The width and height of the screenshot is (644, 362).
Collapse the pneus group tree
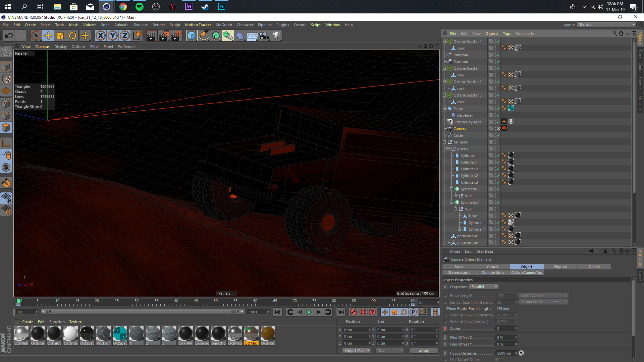pyautogui.click(x=448, y=149)
